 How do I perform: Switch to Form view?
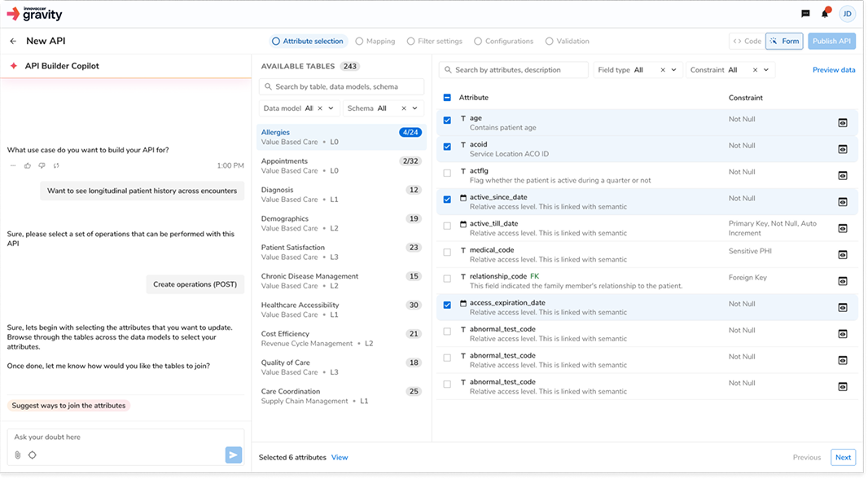(x=784, y=41)
